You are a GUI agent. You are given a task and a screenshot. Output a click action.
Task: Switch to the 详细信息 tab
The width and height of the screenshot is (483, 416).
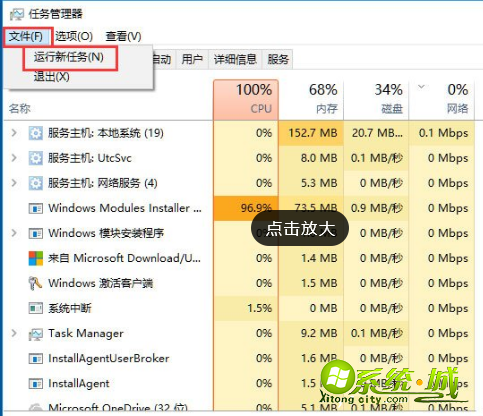(235, 59)
